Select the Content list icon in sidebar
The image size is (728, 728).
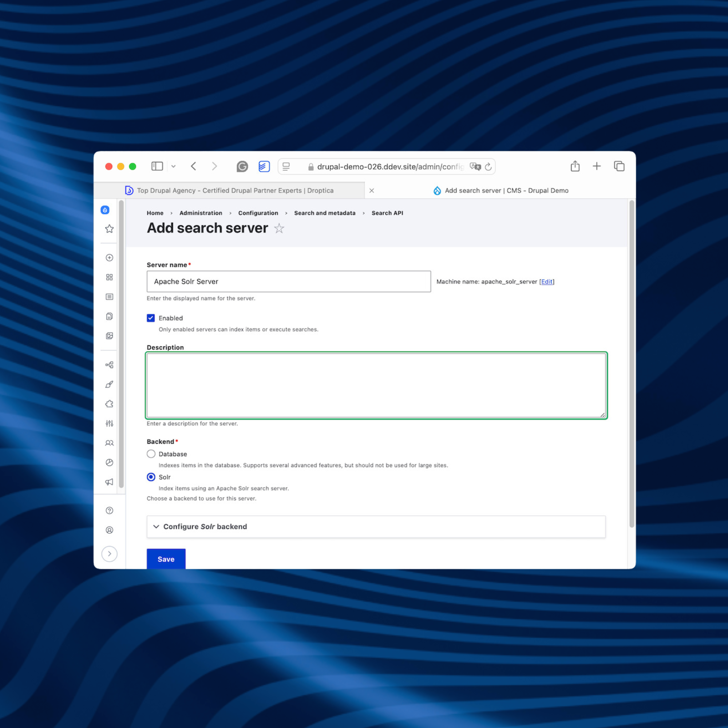(x=109, y=297)
